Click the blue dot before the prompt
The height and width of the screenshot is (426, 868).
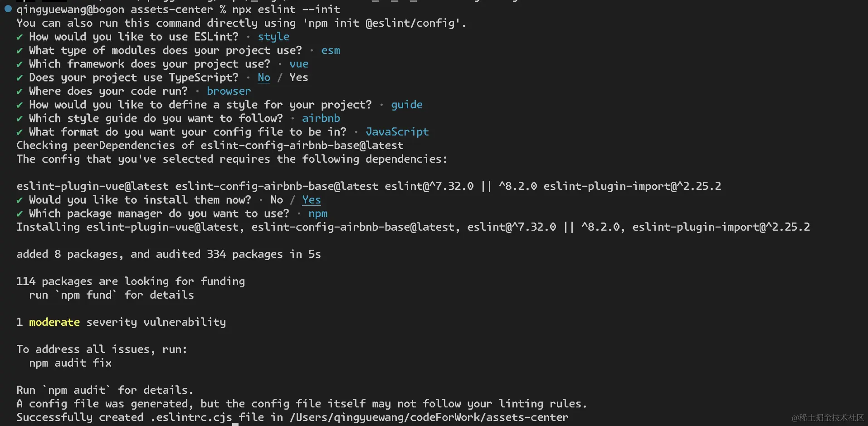8,9
